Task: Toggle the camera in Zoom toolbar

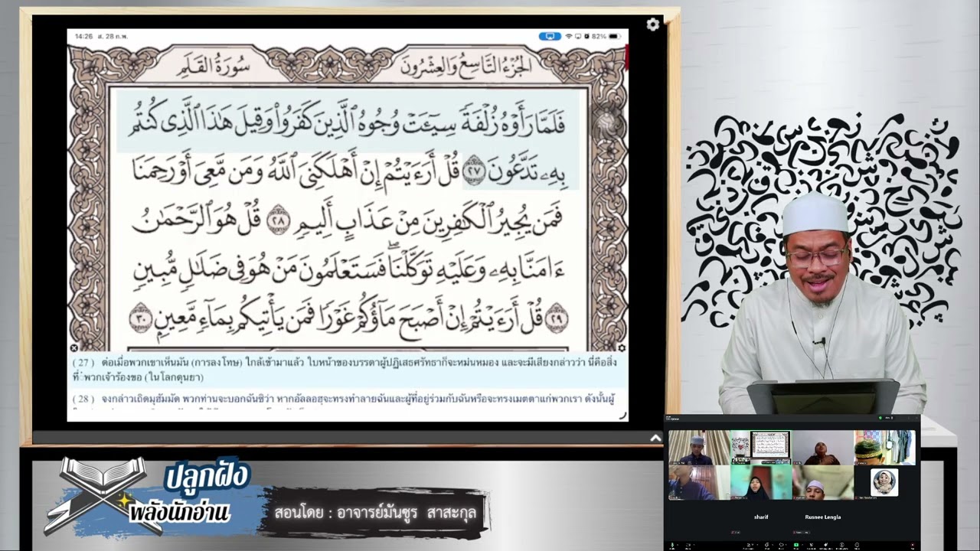Action: point(688,546)
